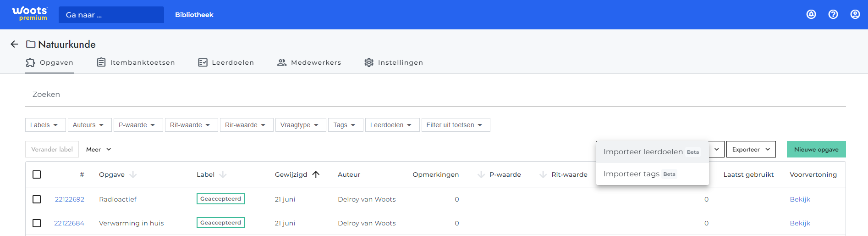
Task: Open the Exporteer dropdown
Action: [x=751, y=149]
